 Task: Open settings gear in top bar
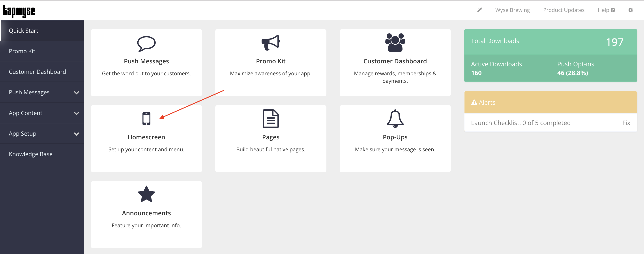pos(631,10)
